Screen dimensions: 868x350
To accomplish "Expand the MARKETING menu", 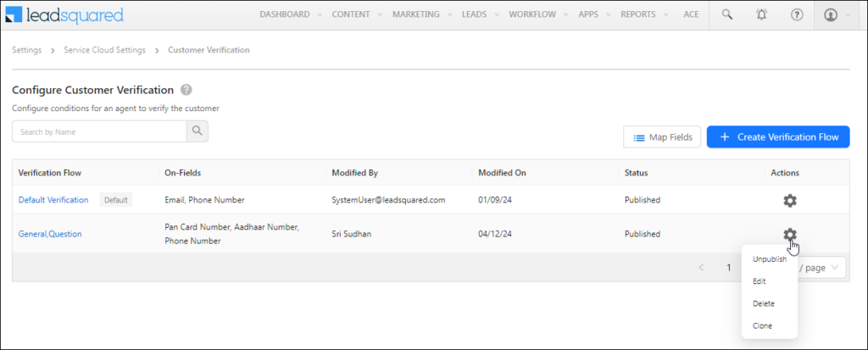I will pos(421,15).
